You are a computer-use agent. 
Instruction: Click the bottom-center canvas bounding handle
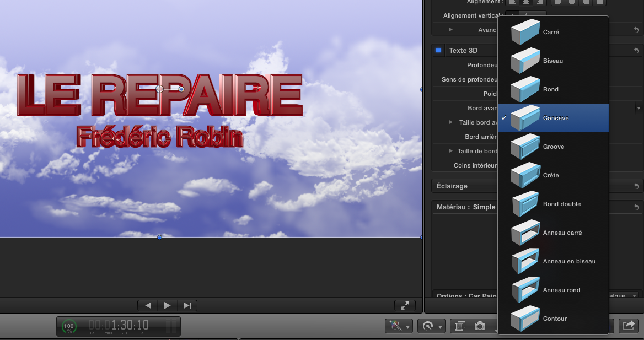159,237
